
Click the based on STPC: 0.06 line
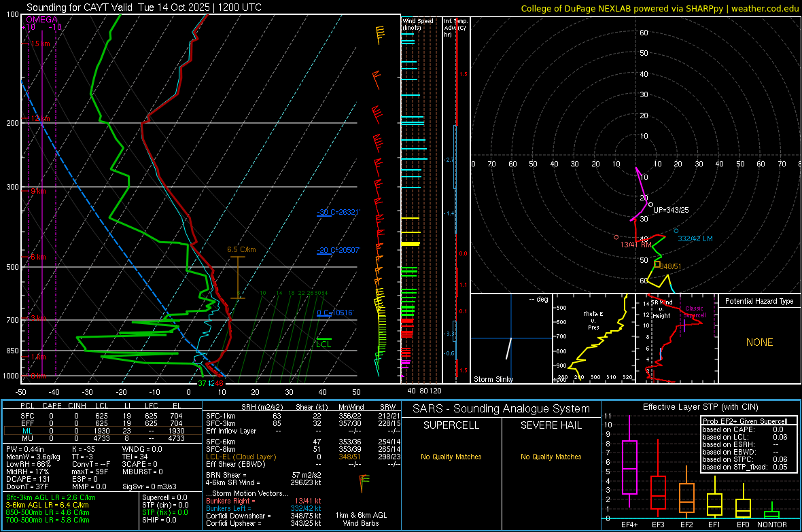pos(745,459)
